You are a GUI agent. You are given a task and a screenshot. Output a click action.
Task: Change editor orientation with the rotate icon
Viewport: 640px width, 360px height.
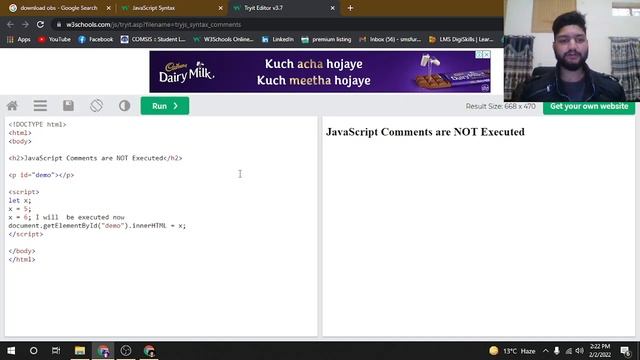click(96, 106)
